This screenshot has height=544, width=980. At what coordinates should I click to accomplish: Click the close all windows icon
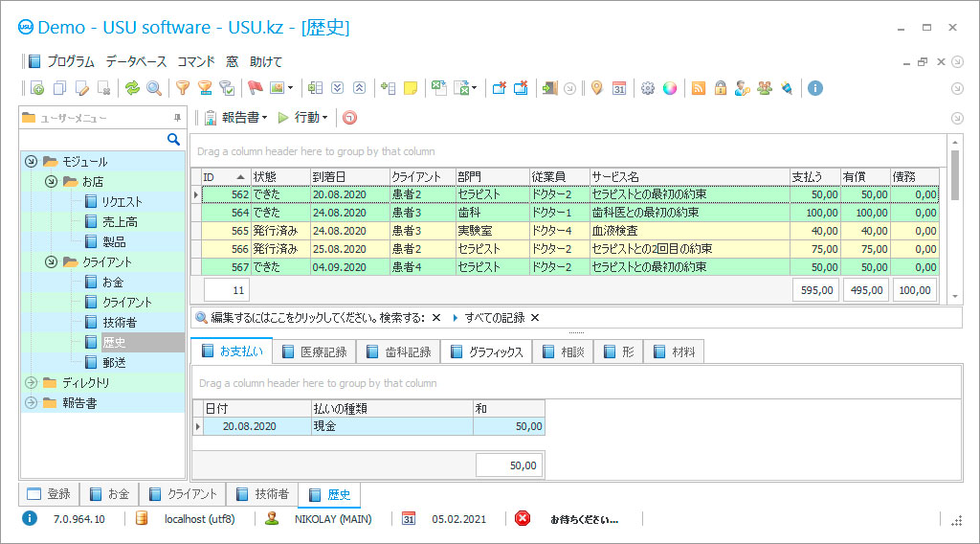[521, 88]
